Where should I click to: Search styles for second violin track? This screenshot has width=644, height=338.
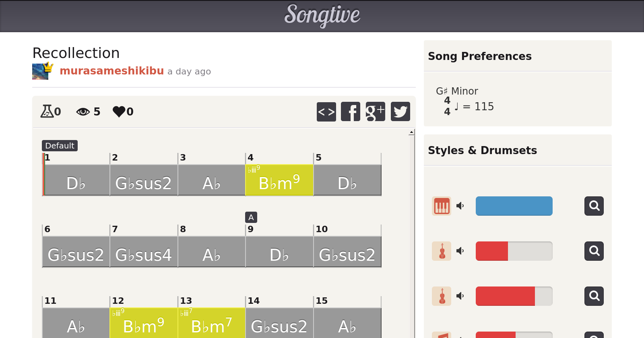[594, 296]
